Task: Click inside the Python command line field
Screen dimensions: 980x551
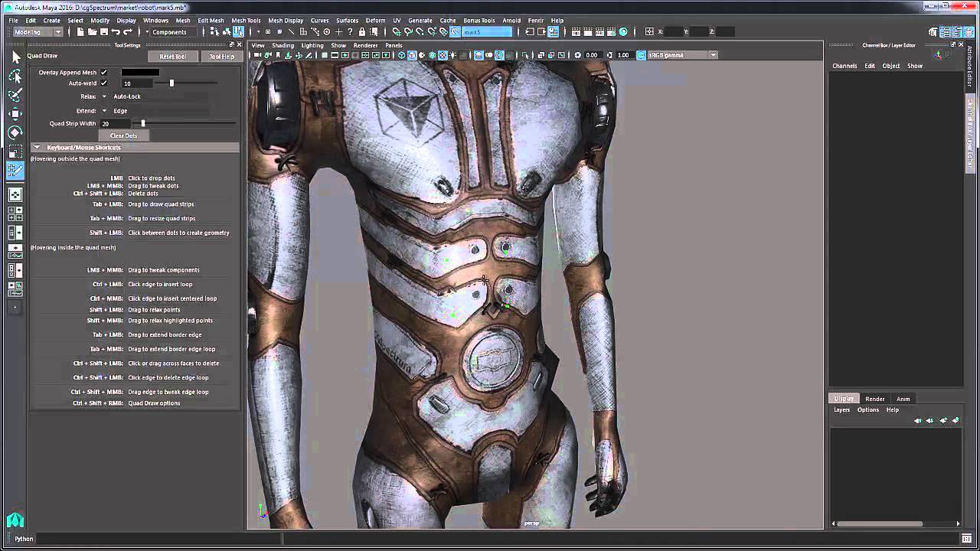Action: [x=153, y=539]
